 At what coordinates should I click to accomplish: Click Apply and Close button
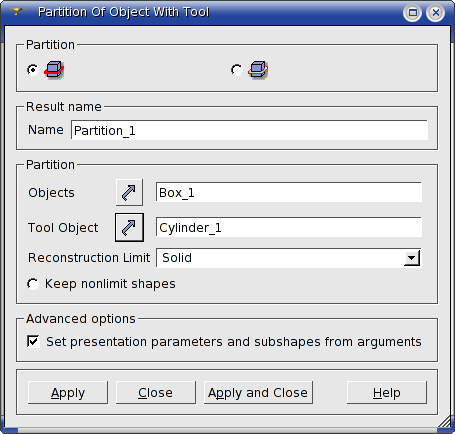coord(258,393)
